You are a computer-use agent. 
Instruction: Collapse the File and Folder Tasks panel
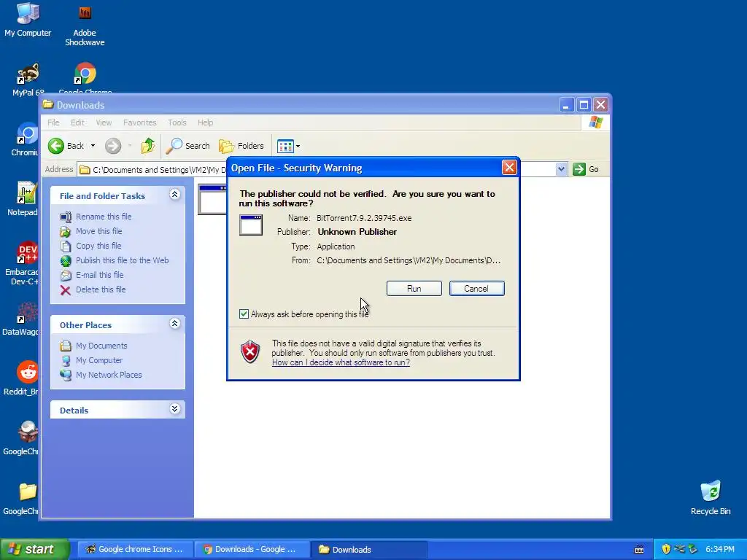coord(175,194)
